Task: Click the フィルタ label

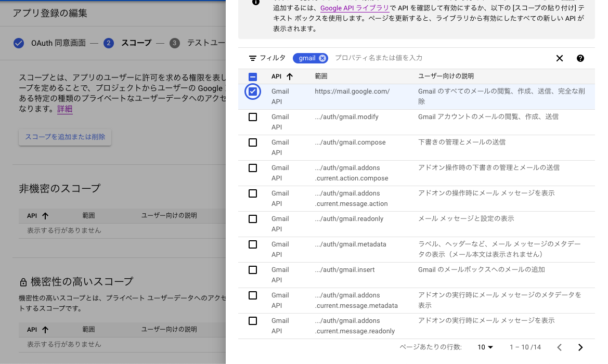Action: click(x=273, y=58)
